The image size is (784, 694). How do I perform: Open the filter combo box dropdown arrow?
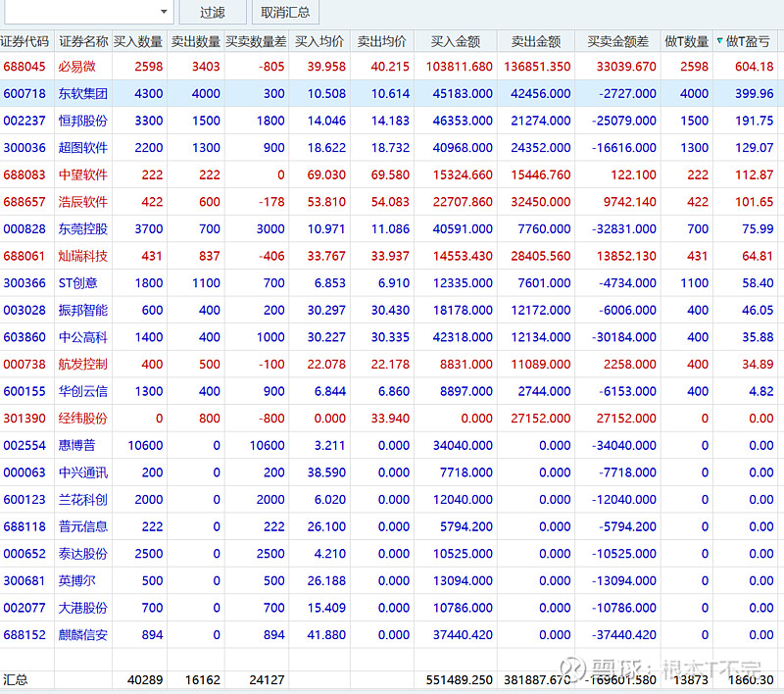coord(164,12)
